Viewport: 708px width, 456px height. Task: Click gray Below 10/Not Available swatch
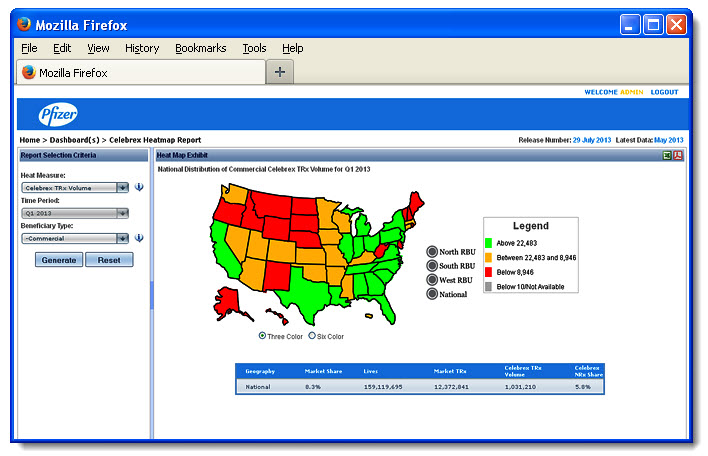point(488,286)
